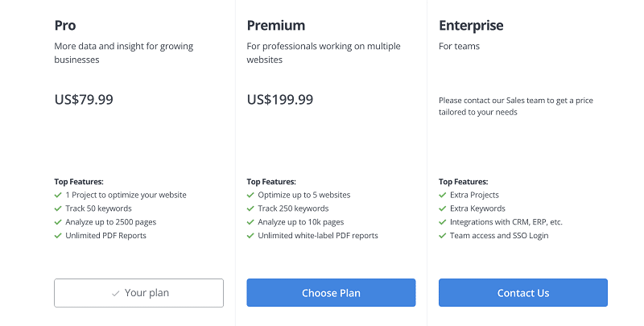Image resolution: width=644 pixels, height=326 pixels.
Task: Click checkmark next to 'Extra Keywords'
Action: [442, 208]
